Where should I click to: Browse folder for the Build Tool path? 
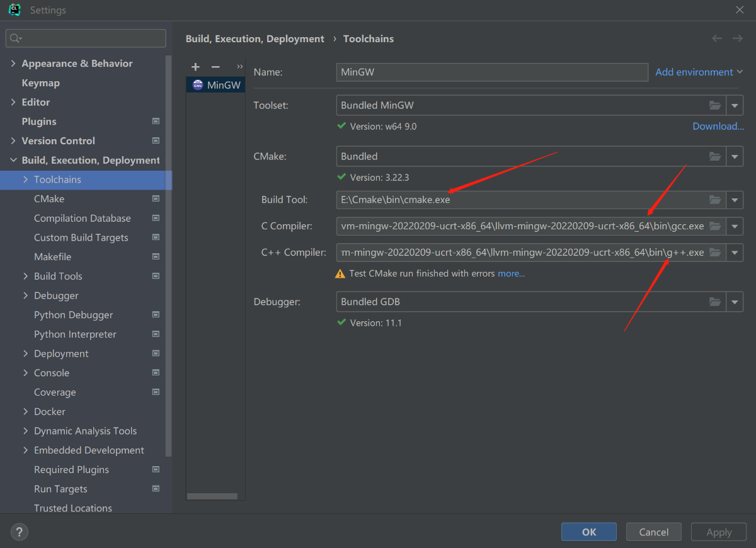point(714,200)
